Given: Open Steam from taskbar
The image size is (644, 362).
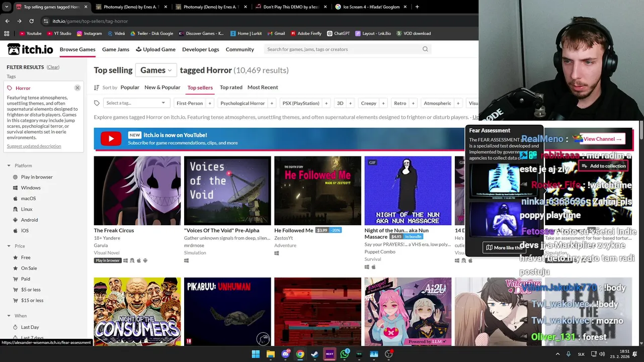Looking at the screenshot, I should pyautogui.click(x=314, y=354).
